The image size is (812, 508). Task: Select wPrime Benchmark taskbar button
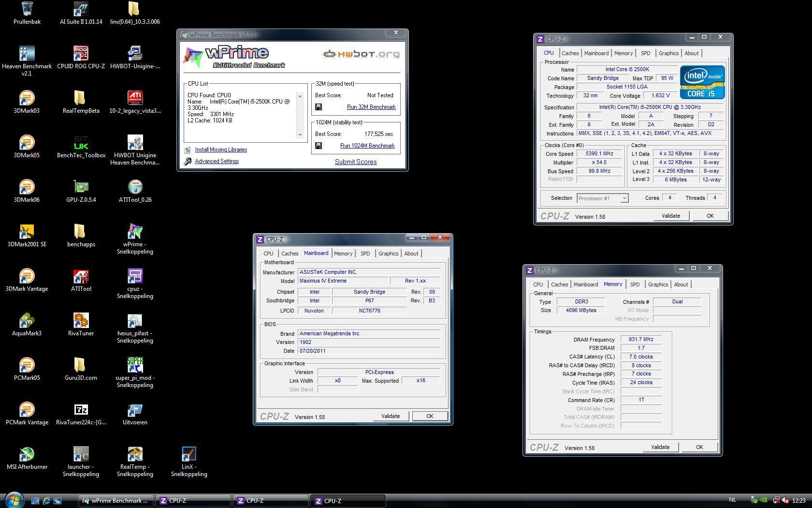pyautogui.click(x=116, y=501)
